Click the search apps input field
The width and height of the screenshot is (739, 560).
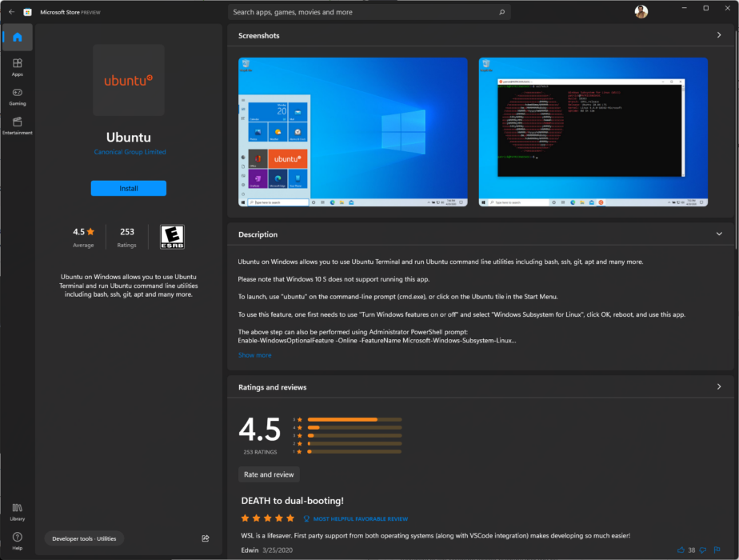pos(364,12)
